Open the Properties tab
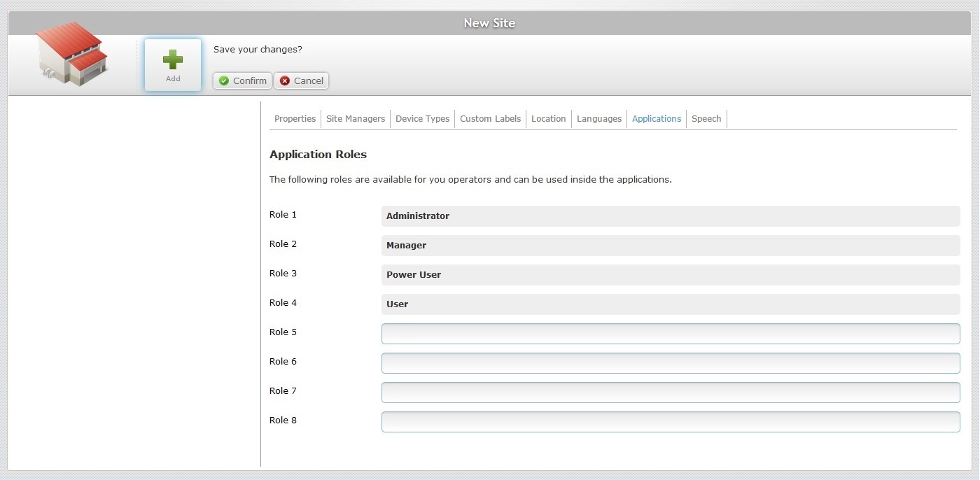The image size is (980, 480). tap(295, 119)
